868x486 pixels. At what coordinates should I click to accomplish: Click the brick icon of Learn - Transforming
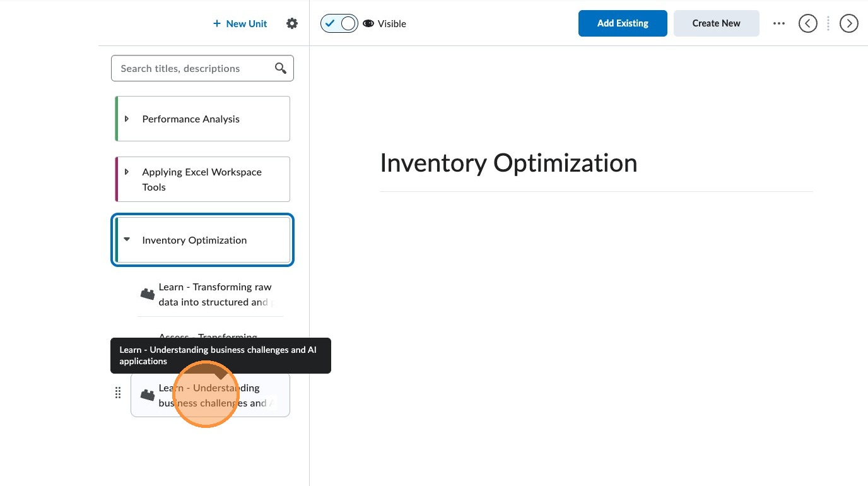(148, 294)
